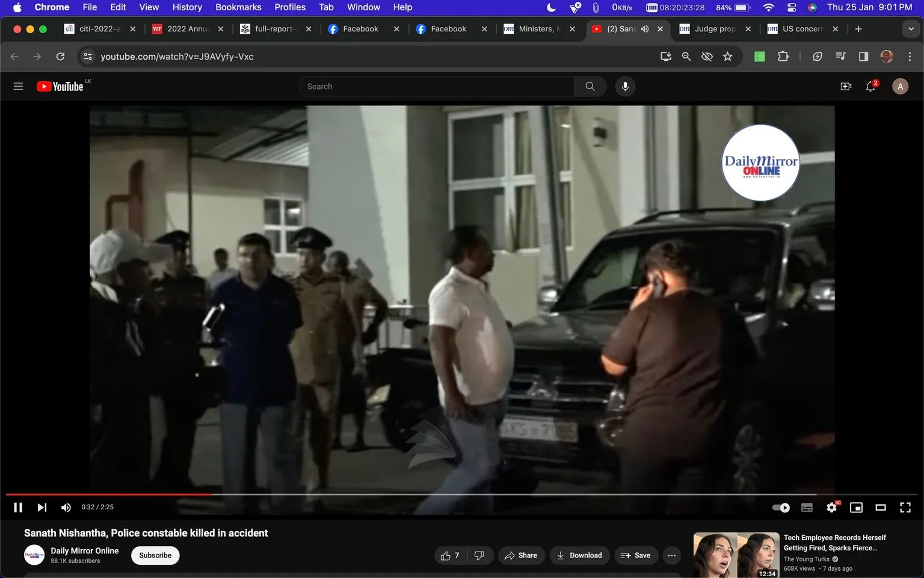Save video to a playlist
This screenshot has height=578, width=924.
click(636, 555)
